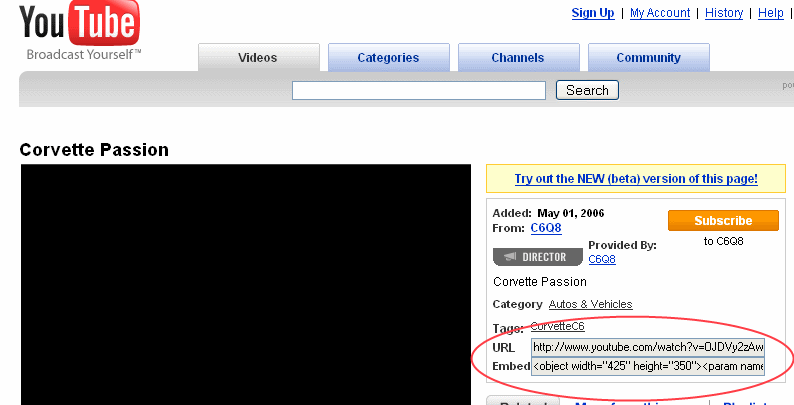
Task: Click the black video player area
Action: 246,285
